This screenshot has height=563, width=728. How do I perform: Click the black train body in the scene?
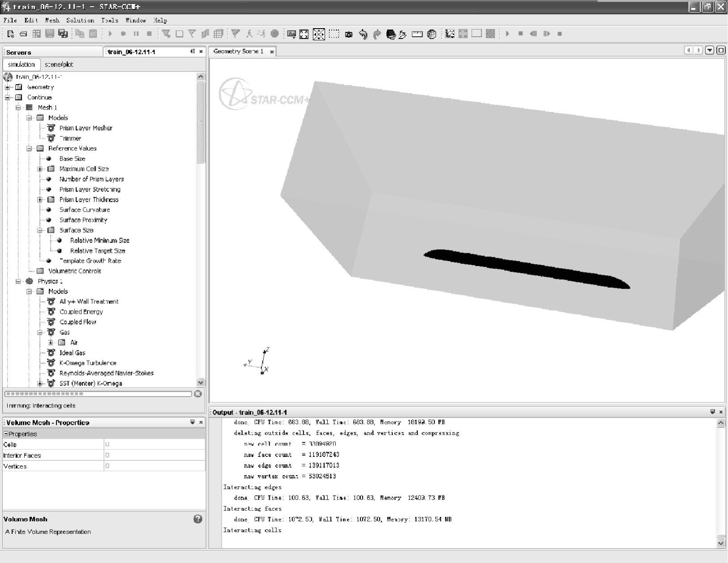click(527, 269)
